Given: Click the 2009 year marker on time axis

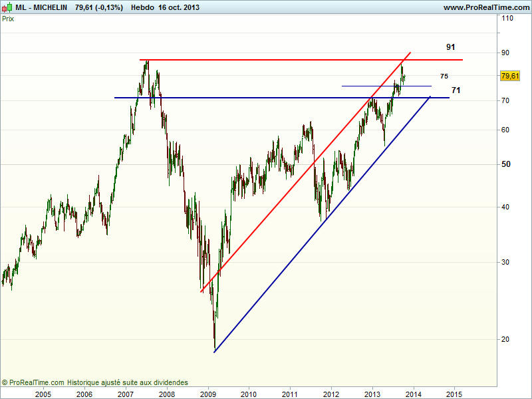Looking at the screenshot, I should (208, 394).
